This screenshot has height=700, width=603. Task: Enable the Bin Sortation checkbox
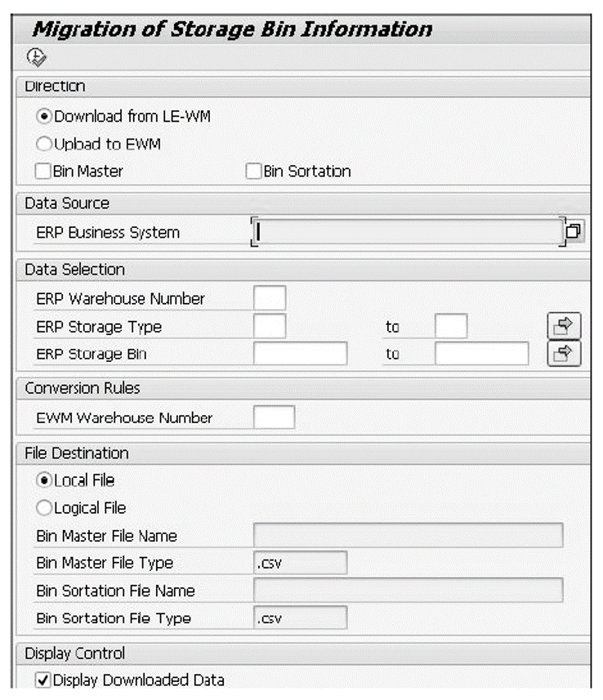253,171
